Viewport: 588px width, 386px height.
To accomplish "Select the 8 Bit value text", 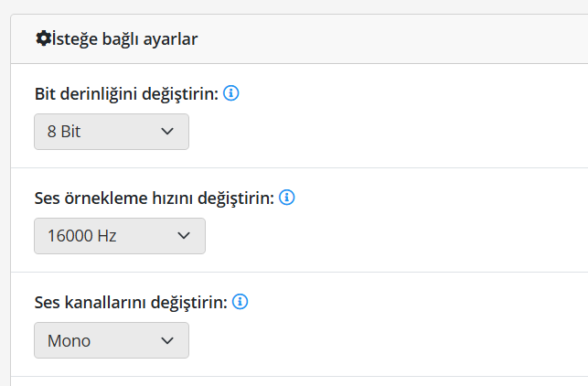I will pos(64,132).
